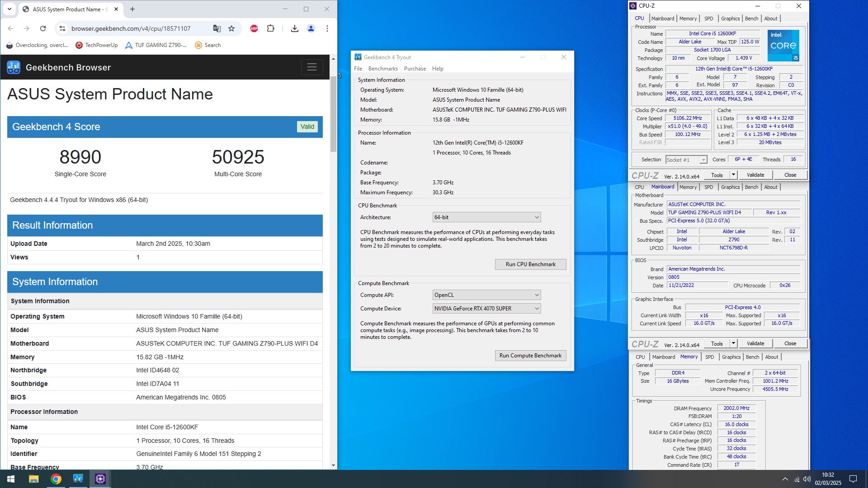The width and height of the screenshot is (868, 488).
Task: Switch to SPD tab in top CPU-Z window
Action: pyautogui.click(x=708, y=19)
